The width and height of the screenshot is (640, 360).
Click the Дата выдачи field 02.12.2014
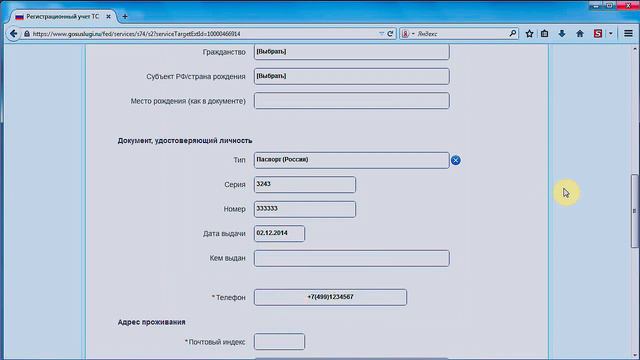click(x=279, y=233)
